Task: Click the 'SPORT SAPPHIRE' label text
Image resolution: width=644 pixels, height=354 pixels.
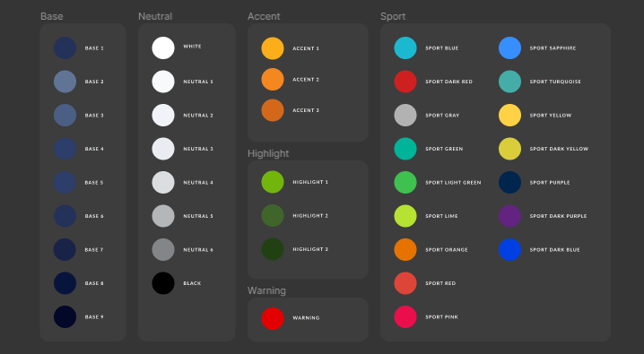Action: pos(553,48)
